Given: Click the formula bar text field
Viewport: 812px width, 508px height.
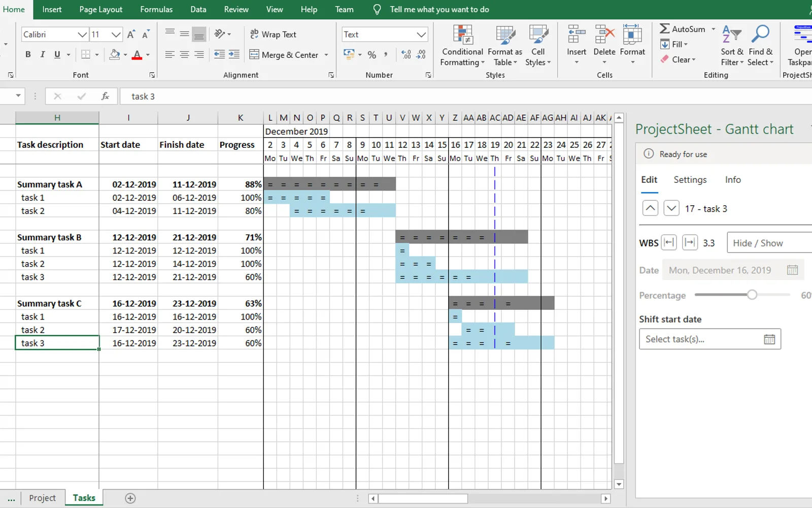Looking at the screenshot, I should 467,96.
